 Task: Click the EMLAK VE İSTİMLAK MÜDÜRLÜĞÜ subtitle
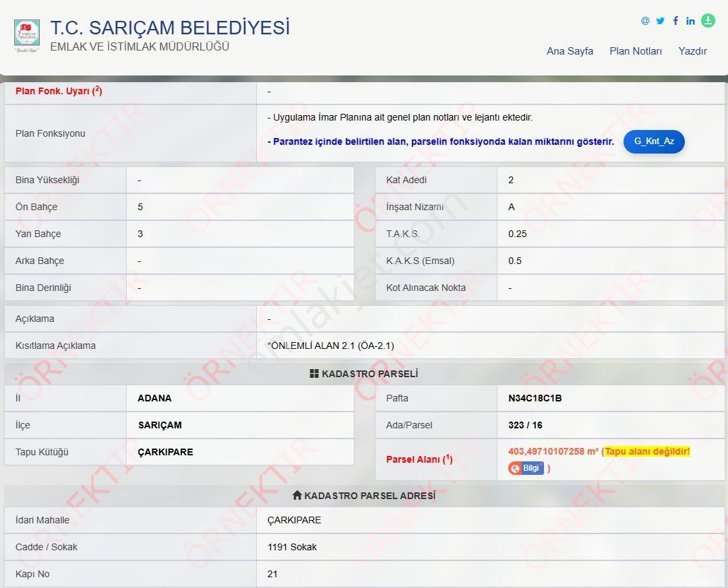tap(140, 47)
